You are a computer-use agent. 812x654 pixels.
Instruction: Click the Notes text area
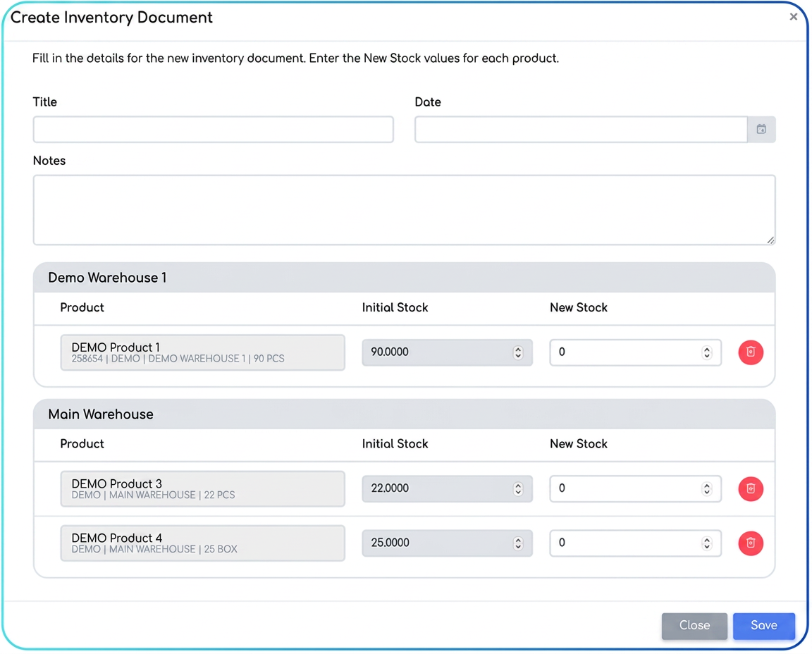coord(404,210)
